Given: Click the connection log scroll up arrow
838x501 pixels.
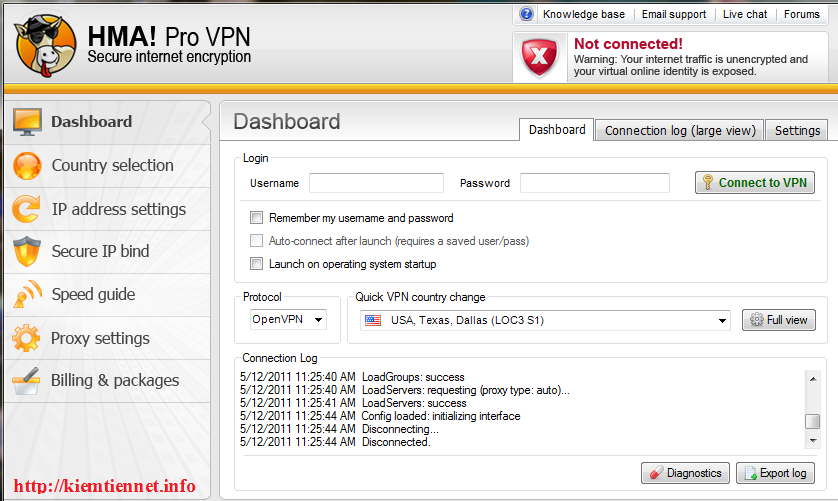Looking at the screenshot, I should pyautogui.click(x=813, y=379).
